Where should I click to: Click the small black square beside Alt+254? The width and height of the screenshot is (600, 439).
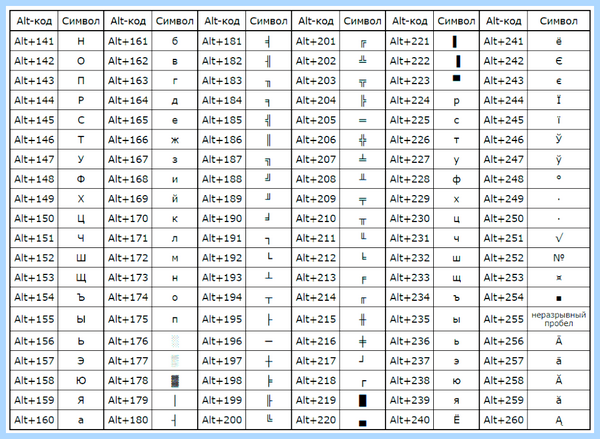click(559, 299)
